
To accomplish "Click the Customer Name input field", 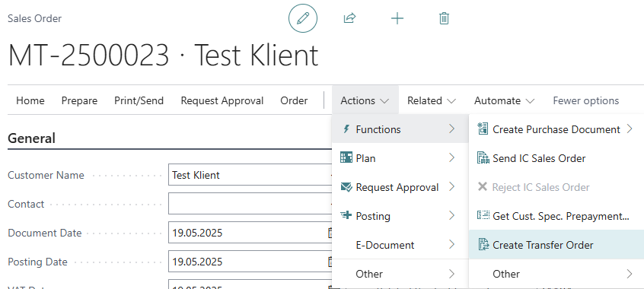I will pos(250,175).
